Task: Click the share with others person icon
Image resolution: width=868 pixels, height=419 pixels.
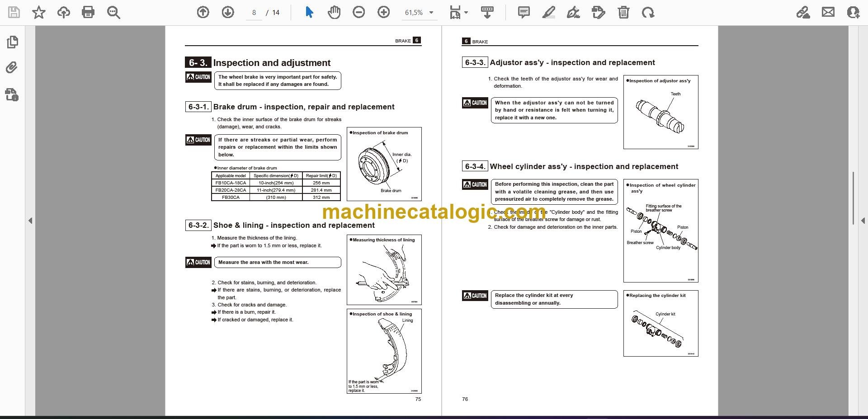Action: (x=854, y=12)
